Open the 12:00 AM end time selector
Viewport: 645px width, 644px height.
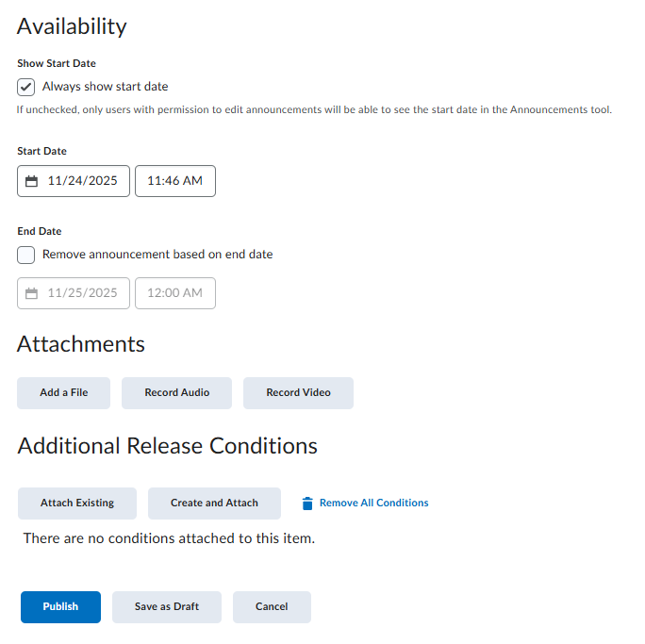(x=174, y=293)
